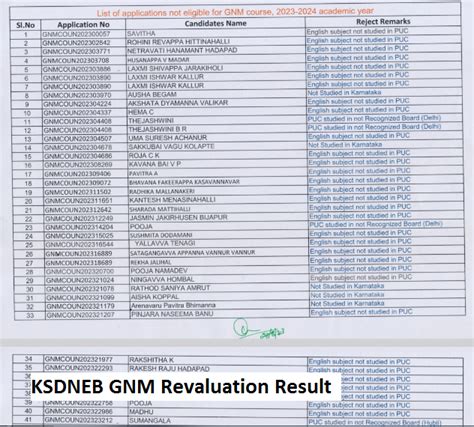Click UMA SURESH ACHANUR
The image size is (474, 427).
pos(168,138)
